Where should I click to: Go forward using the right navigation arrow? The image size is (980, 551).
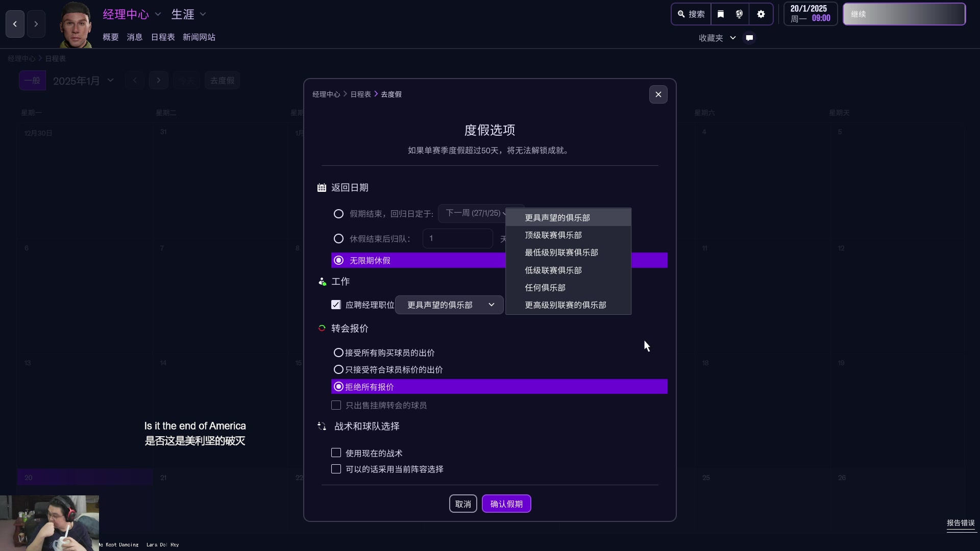pyautogui.click(x=36, y=24)
